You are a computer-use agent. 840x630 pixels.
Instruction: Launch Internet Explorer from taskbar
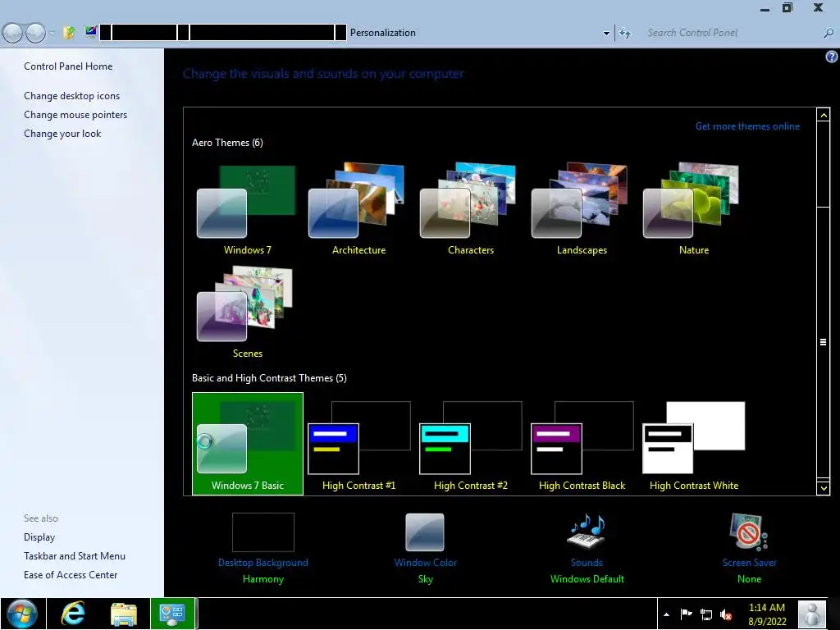click(73, 614)
